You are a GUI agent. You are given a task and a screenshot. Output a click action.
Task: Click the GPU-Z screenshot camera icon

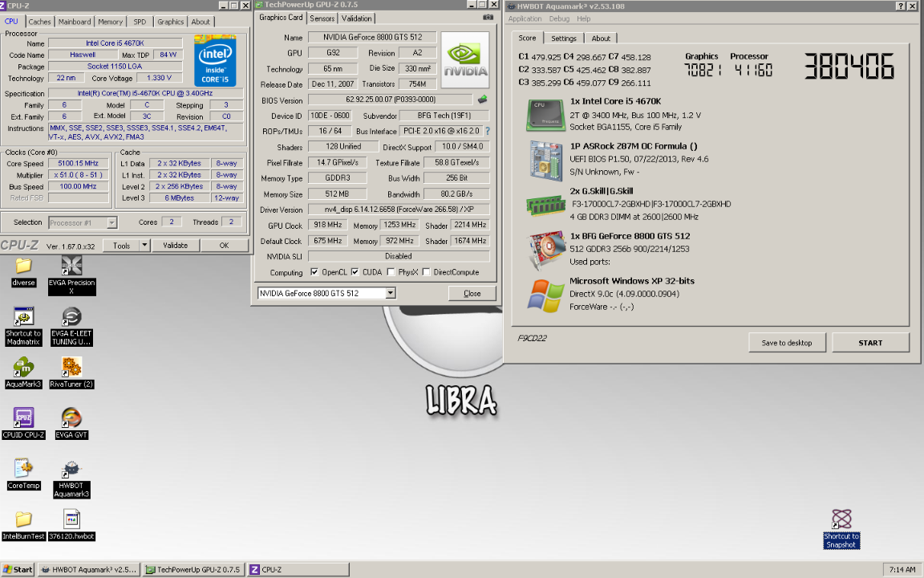(488, 17)
